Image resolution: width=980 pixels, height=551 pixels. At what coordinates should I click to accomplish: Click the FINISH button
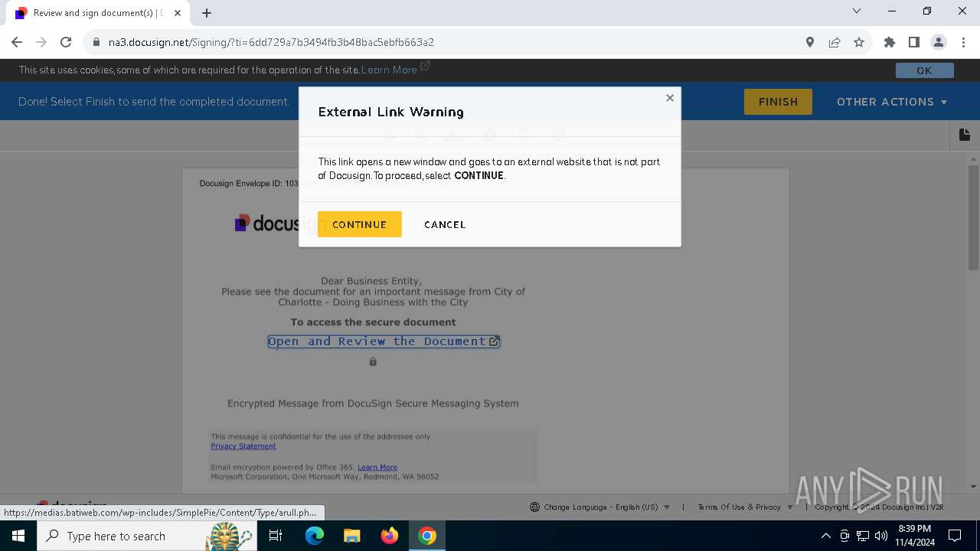click(x=778, y=102)
